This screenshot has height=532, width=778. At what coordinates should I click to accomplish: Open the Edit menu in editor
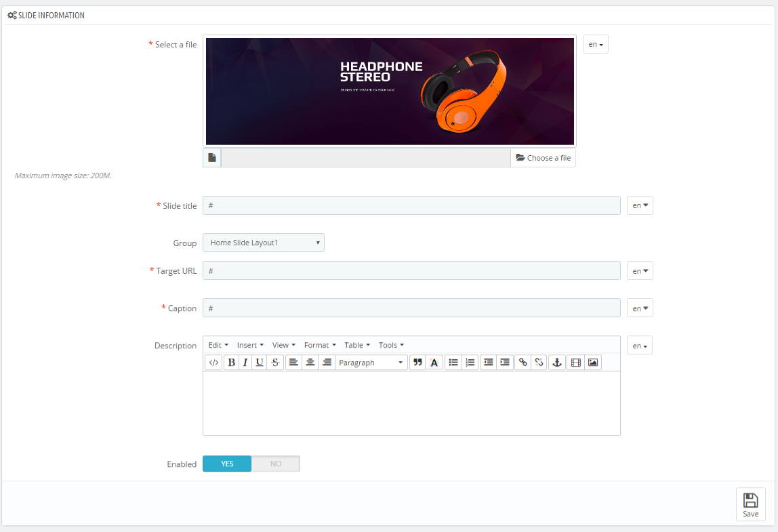tap(218, 345)
